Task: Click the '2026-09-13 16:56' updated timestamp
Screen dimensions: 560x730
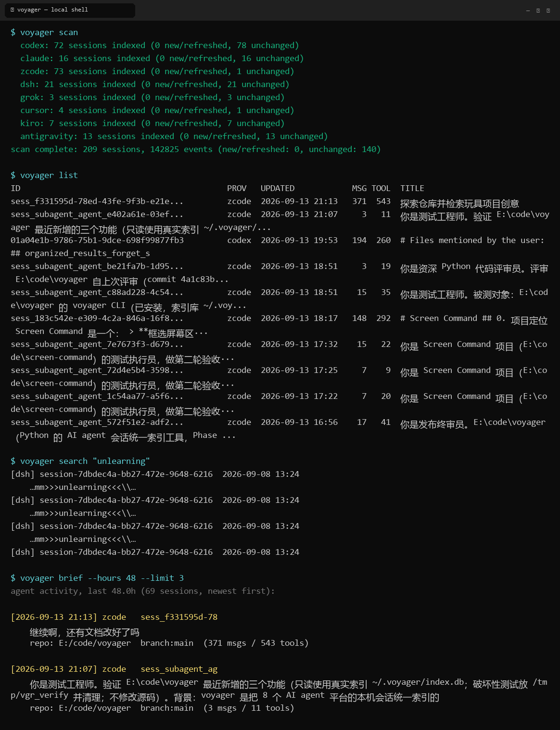Action: tap(299, 422)
